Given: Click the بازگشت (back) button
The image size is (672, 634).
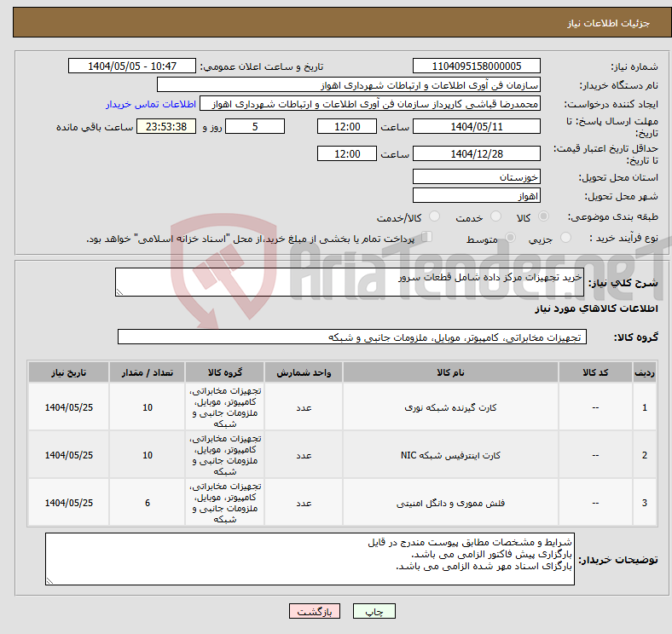Looking at the screenshot, I should [x=315, y=611].
